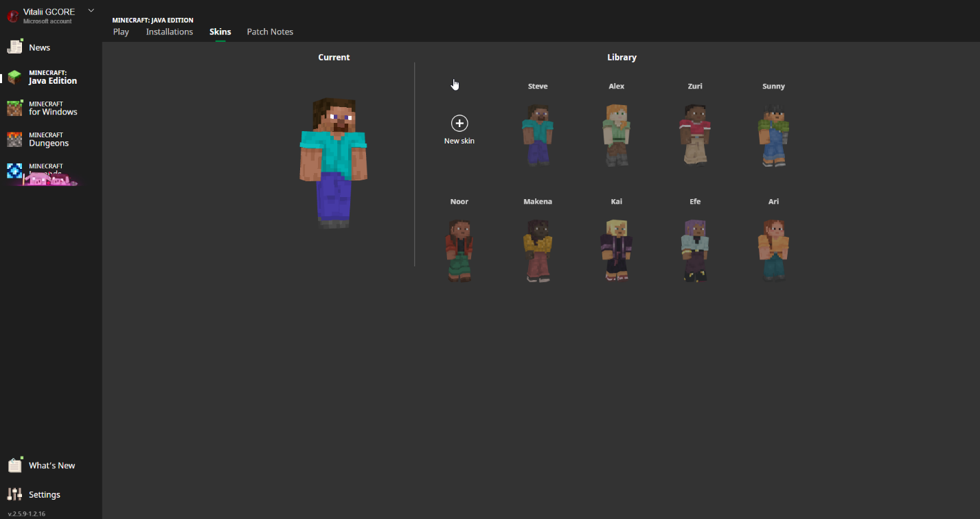The width and height of the screenshot is (980, 519).
Task: Click the 'Vitalii GCORE' account name
Action: pyautogui.click(x=49, y=12)
